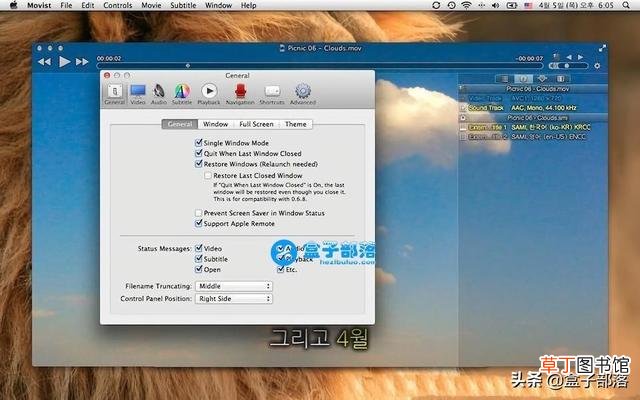Toggle Open status messages checkbox

point(199,269)
